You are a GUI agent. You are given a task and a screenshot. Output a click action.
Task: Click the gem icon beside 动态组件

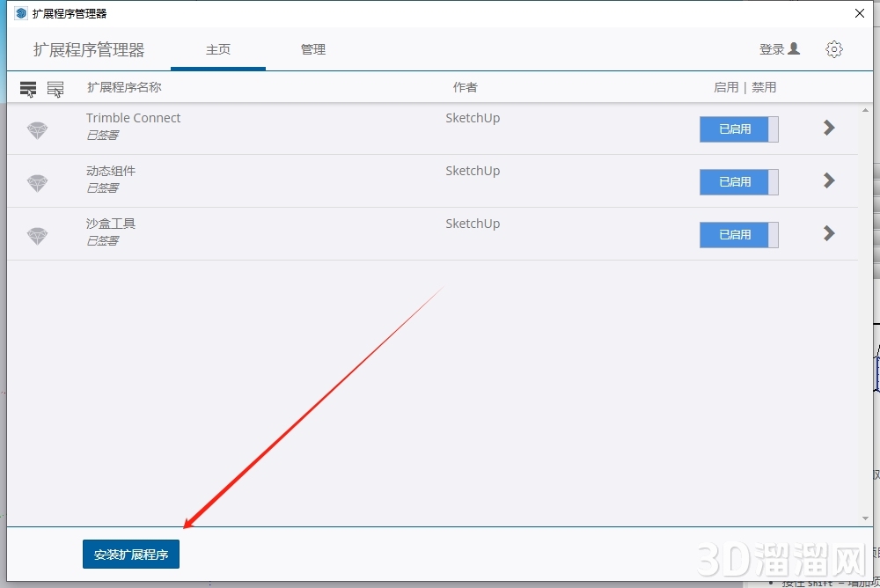37,183
